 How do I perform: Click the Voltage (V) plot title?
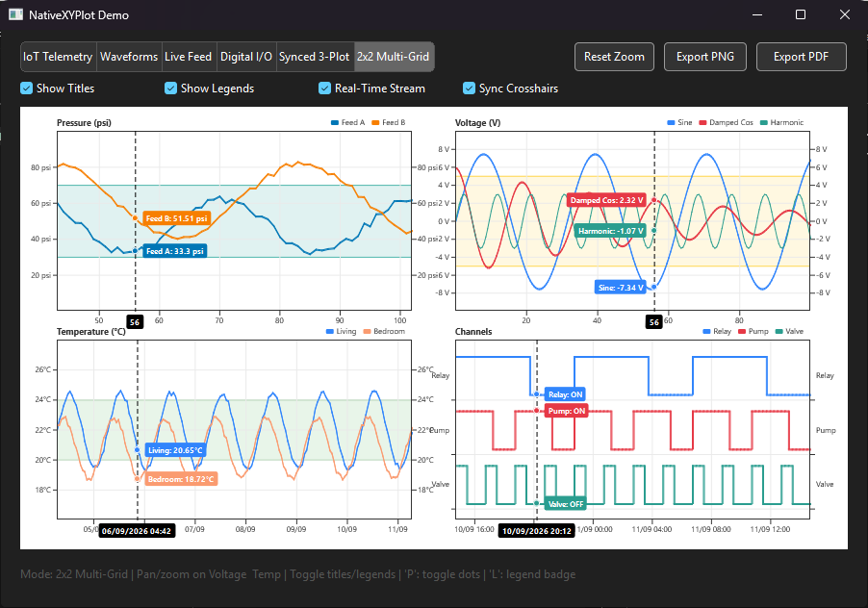[477, 123]
